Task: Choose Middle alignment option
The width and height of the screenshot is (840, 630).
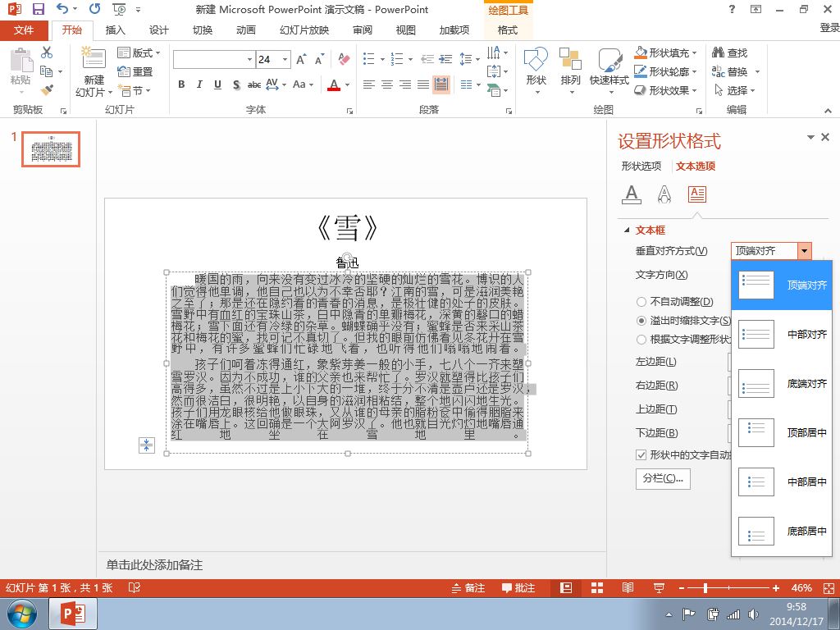Action: coord(781,335)
